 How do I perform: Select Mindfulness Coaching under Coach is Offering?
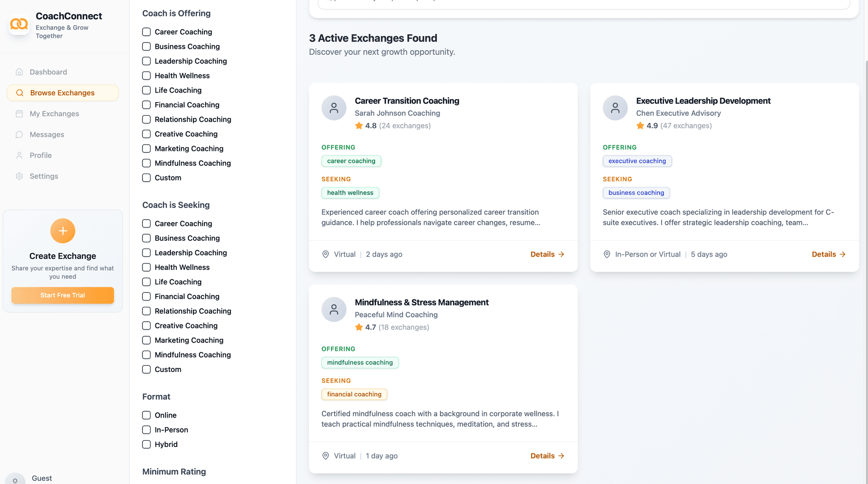tap(146, 163)
